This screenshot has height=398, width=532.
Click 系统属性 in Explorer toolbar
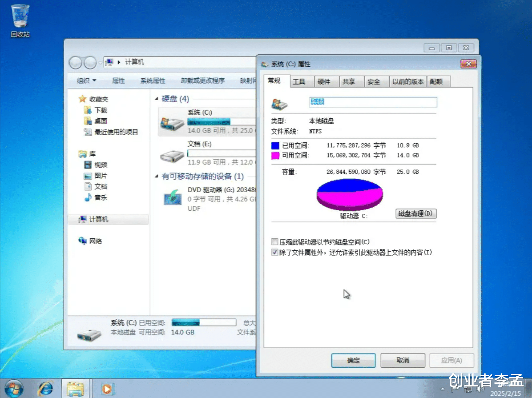coord(153,80)
